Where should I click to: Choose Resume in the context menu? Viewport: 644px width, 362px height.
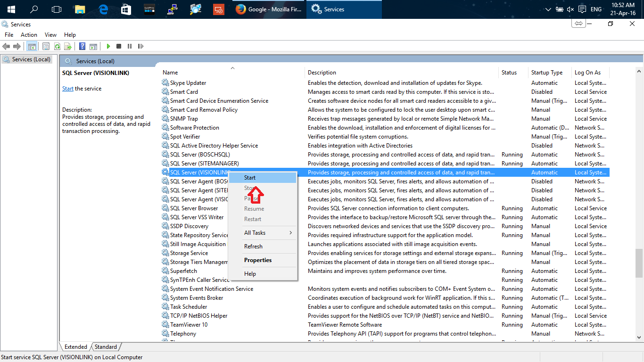(263, 209)
